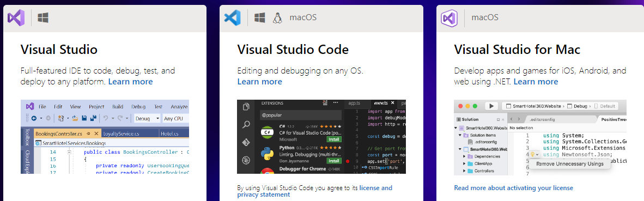This screenshot has height=201, width=644.
Task: Click the Visual Studio for Mac logo
Action: [449, 18]
